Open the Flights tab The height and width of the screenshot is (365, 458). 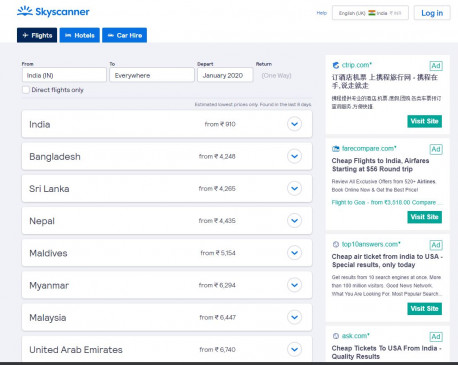coord(37,35)
